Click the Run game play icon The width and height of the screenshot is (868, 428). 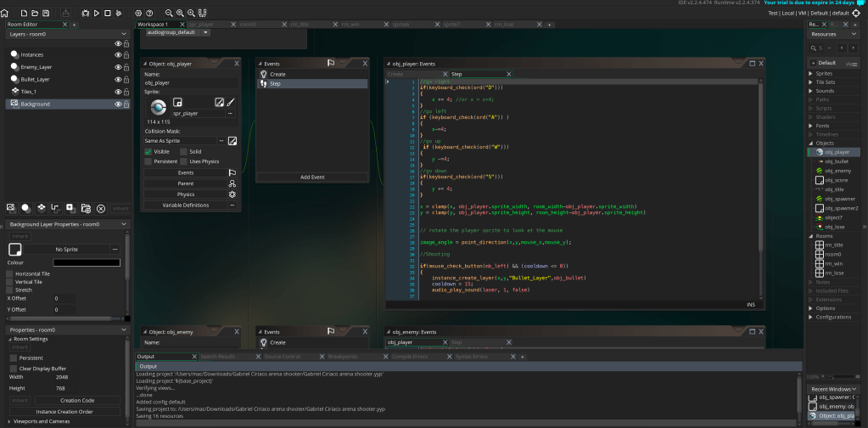click(96, 14)
